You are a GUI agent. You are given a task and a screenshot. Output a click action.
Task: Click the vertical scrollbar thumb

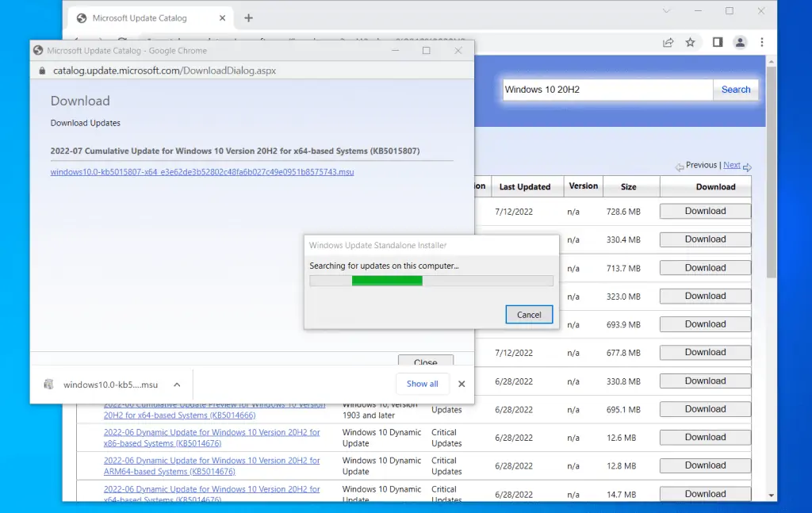tap(771, 172)
